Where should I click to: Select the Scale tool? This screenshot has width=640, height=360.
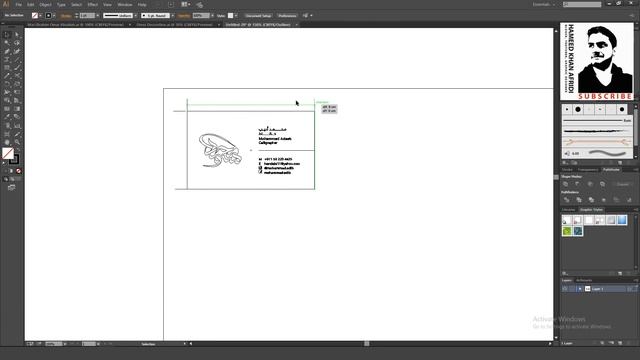pos(17,84)
